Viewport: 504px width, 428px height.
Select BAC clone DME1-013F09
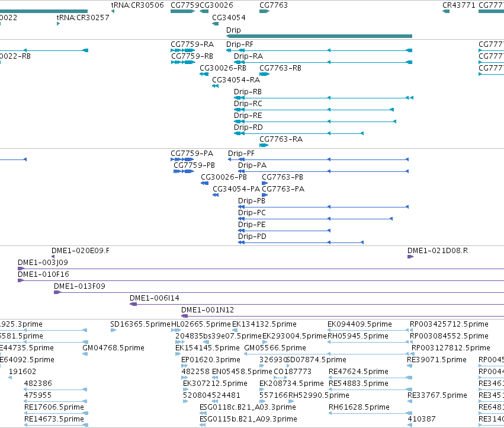tap(279, 292)
